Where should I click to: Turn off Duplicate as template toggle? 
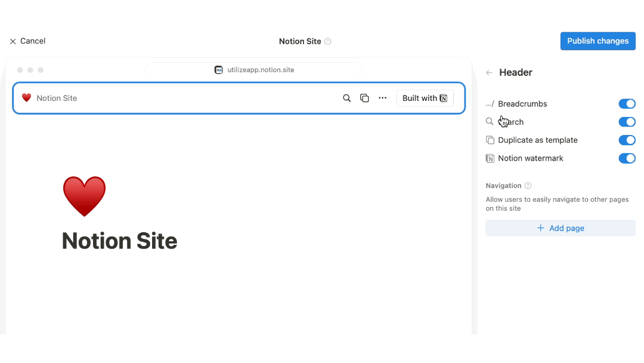tap(627, 140)
